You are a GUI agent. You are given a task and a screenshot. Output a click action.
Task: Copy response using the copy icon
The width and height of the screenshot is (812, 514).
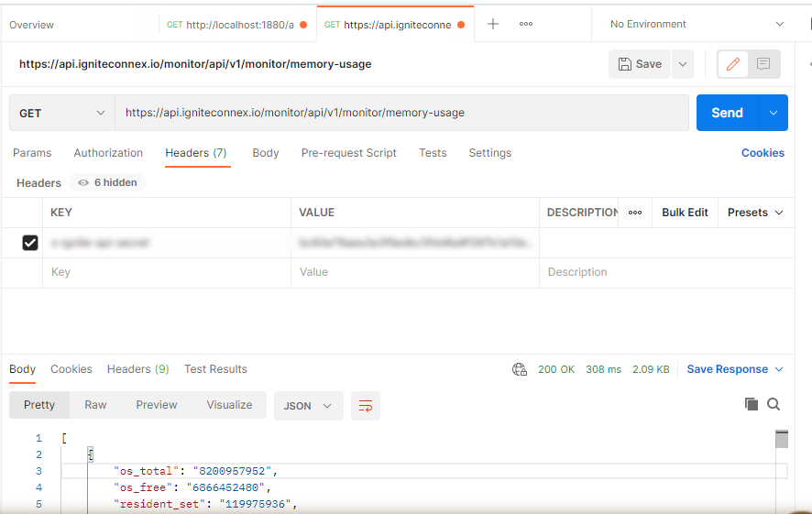click(752, 404)
